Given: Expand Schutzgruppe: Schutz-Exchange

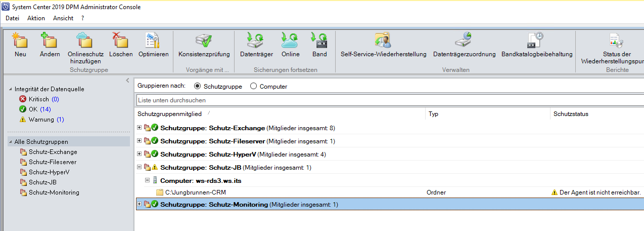Looking at the screenshot, I should click(x=140, y=128).
